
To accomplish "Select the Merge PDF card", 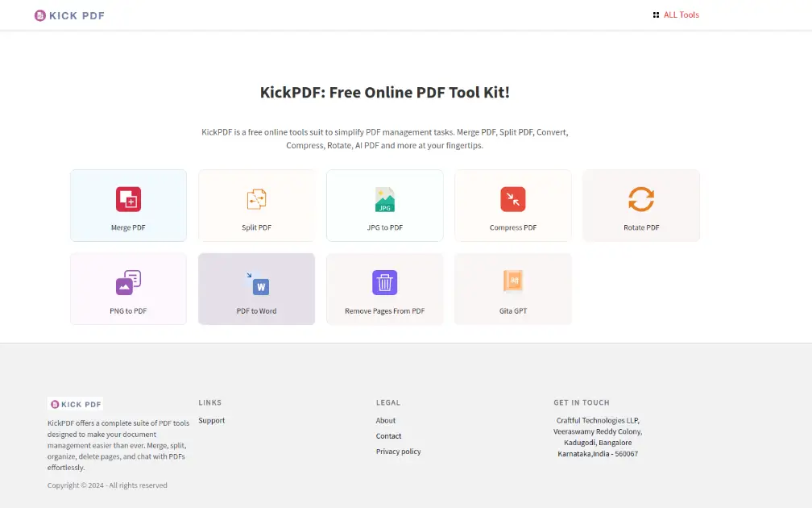I will pyautogui.click(x=128, y=205).
